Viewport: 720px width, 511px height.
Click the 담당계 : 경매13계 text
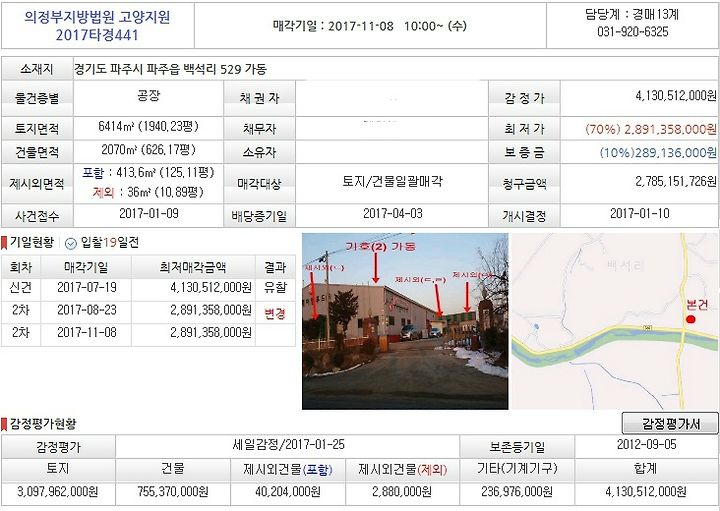632,15
